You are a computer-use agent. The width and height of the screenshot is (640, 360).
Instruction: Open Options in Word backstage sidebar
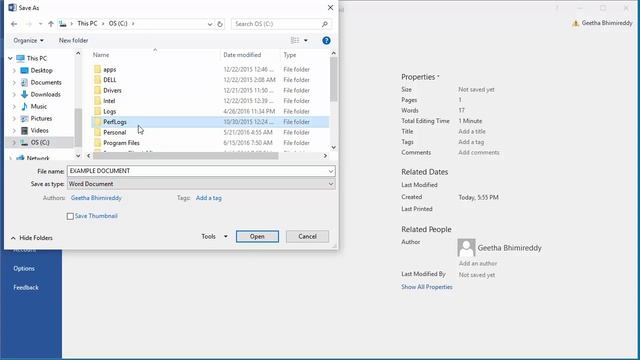[24, 269]
